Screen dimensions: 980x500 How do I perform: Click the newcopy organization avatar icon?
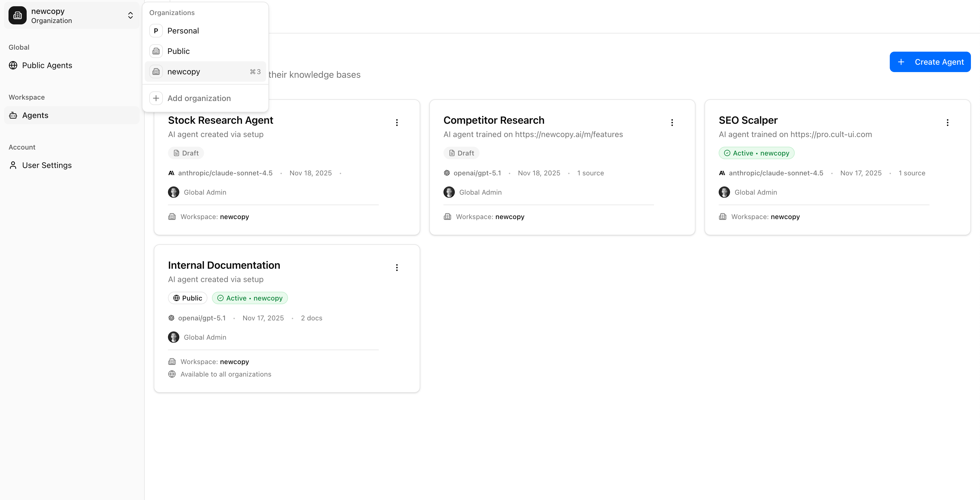pos(17,15)
